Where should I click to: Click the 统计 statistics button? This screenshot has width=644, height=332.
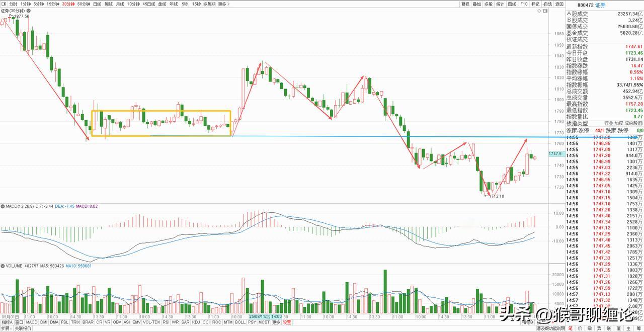click(x=500, y=4)
